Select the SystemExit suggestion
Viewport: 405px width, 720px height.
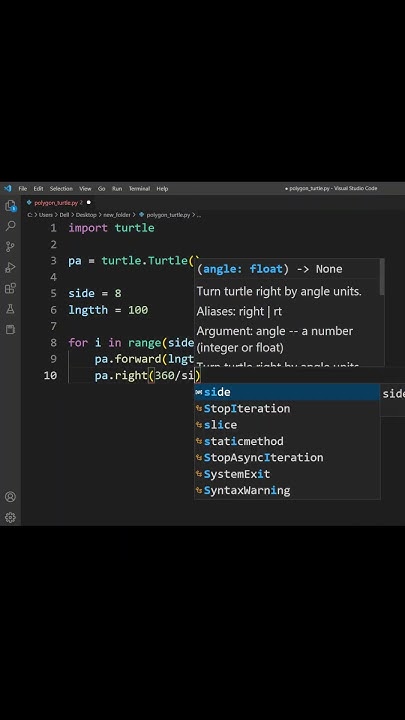pyautogui.click(x=287, y=474)
